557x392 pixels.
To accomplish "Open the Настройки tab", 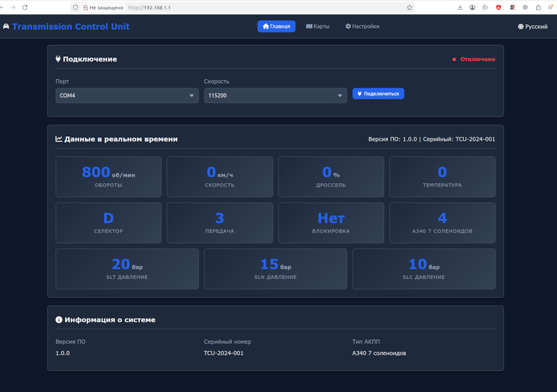I will [362, 26].
